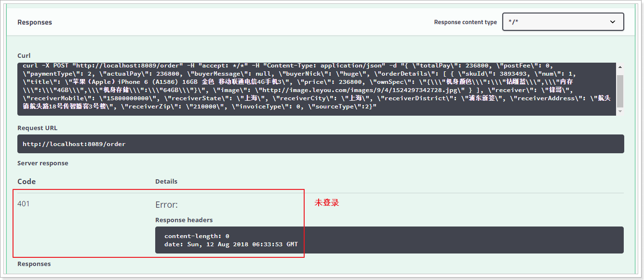Image resolution: width=644 pixels, height=280 pixels.
Task: Click the Details column header
Action: tap(166, 182)
